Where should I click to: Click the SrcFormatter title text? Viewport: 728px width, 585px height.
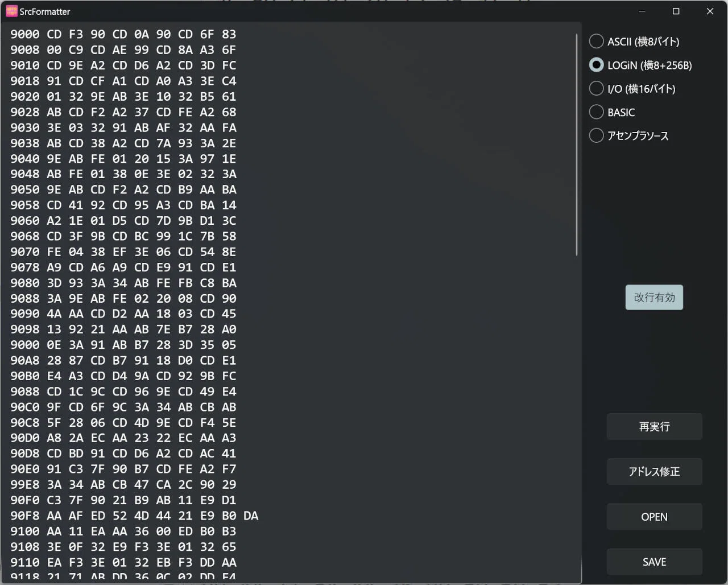[x=45, y=11]
